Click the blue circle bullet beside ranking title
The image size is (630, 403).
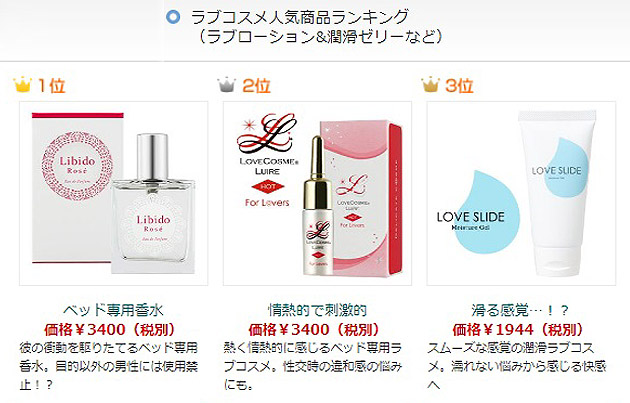click(x=173, y=17)
